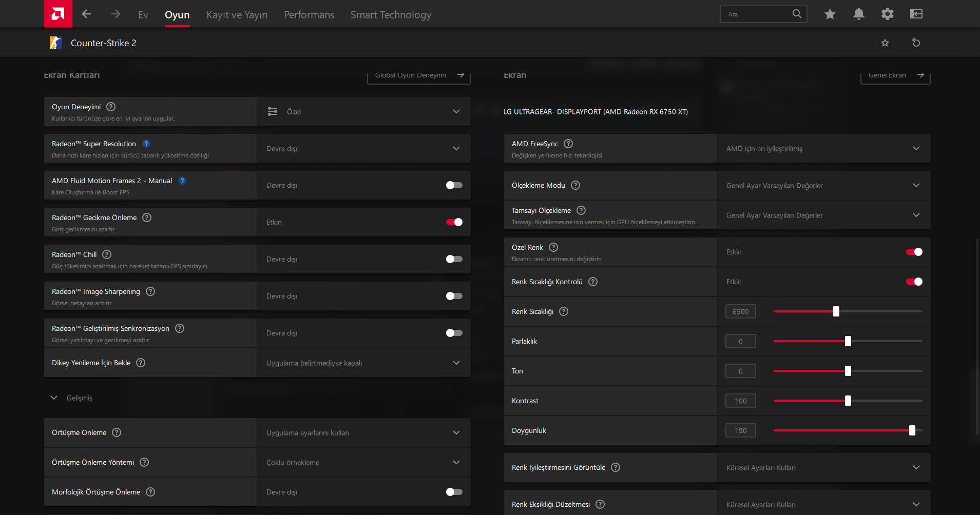This screenshot has height=515, width=980.
Task: Click the favorites star icon in top bar
Action: (830, 14)
